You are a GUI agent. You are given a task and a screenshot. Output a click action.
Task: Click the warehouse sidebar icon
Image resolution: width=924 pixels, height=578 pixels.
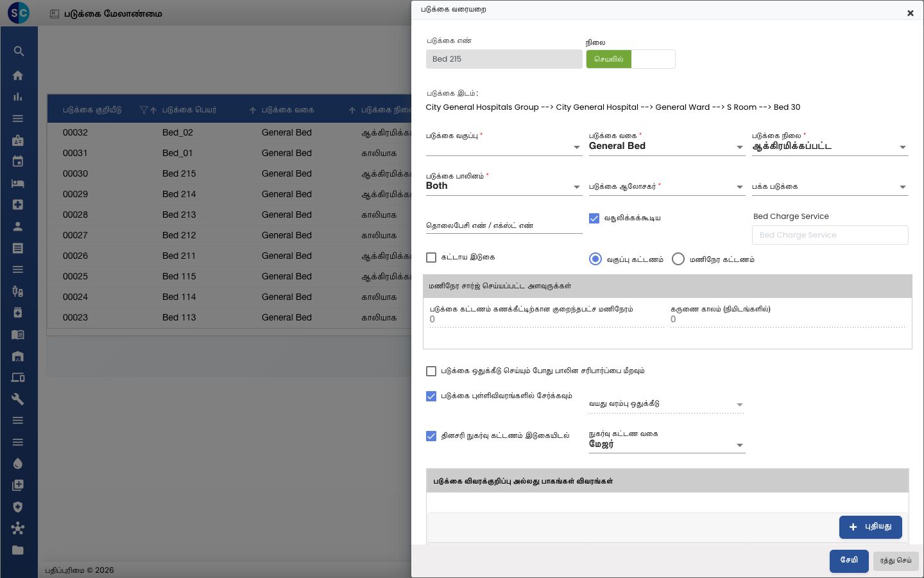[x=18, y=356]
